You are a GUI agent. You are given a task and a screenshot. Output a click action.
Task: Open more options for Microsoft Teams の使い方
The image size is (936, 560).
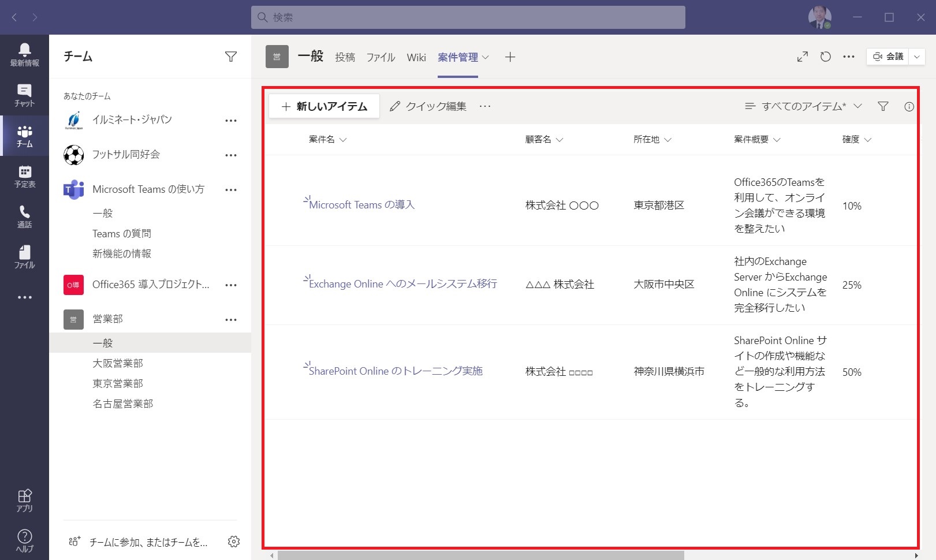click(231, 190)
